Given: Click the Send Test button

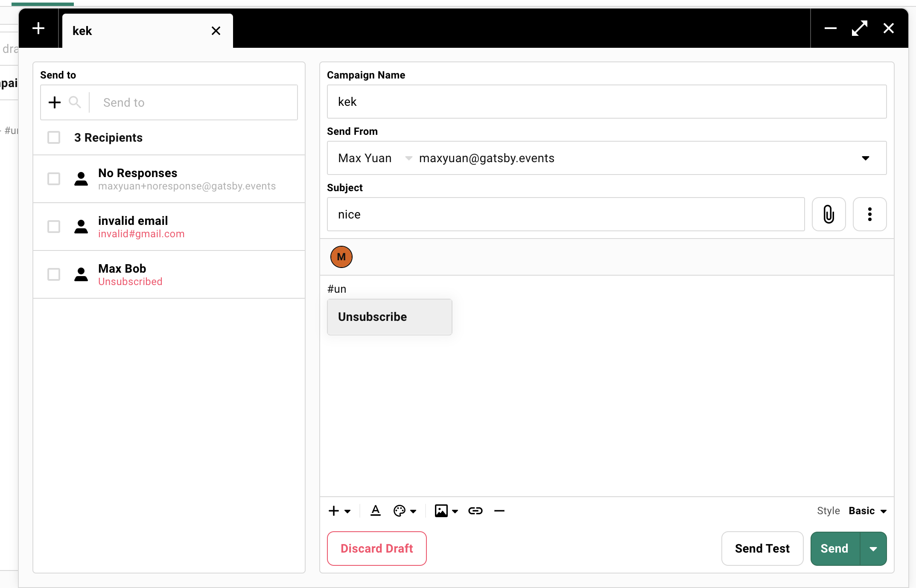Looking at the screenshot, I should tap(762, 548).
